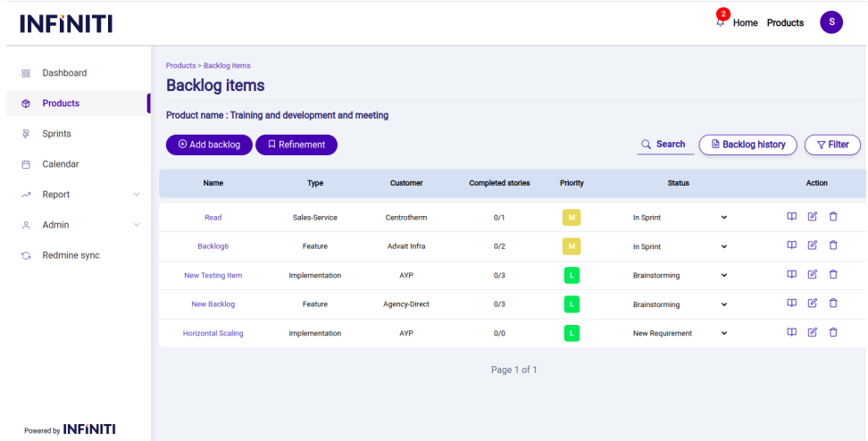The image size is (868, 441).
Task: Delete the New Testing Item row
Action: click(x=833, y=275)
